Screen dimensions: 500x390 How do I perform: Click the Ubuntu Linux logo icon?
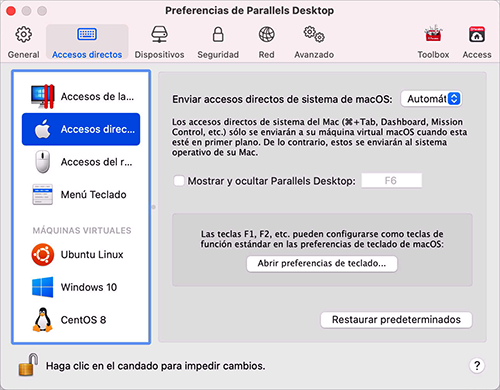pyautogui.click(x=43, y=255)
